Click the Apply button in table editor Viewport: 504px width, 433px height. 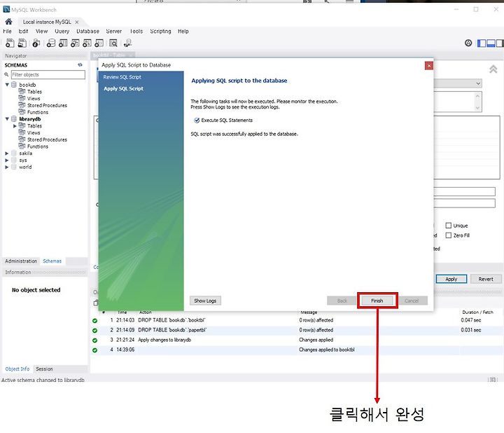[451, 279]
